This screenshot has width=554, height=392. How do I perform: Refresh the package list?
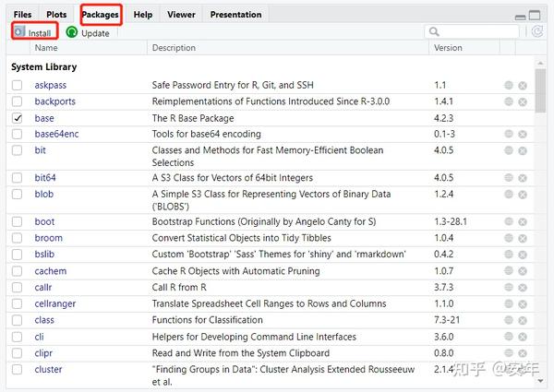537,31
